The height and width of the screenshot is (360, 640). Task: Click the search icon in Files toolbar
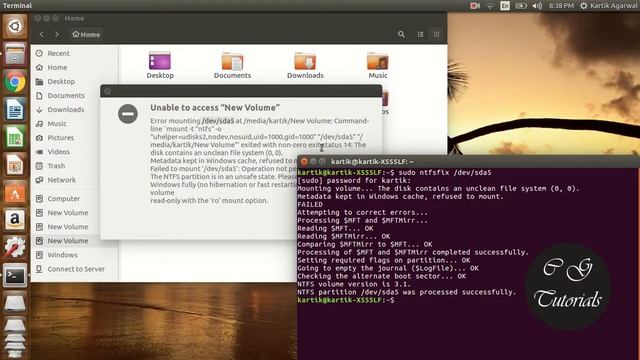point(401,34)
